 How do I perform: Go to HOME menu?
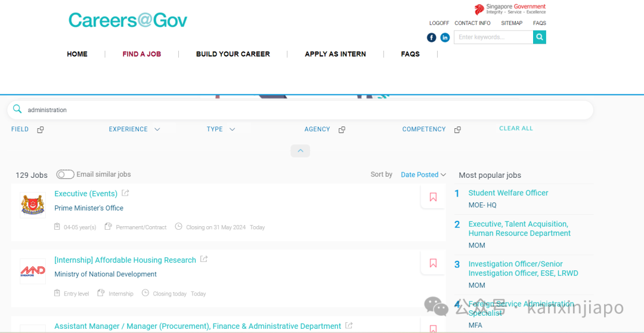(77, 54)
